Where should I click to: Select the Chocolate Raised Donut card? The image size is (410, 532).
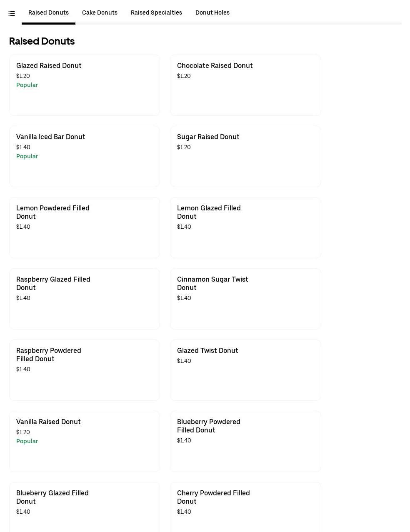click(x=245, y=85)
